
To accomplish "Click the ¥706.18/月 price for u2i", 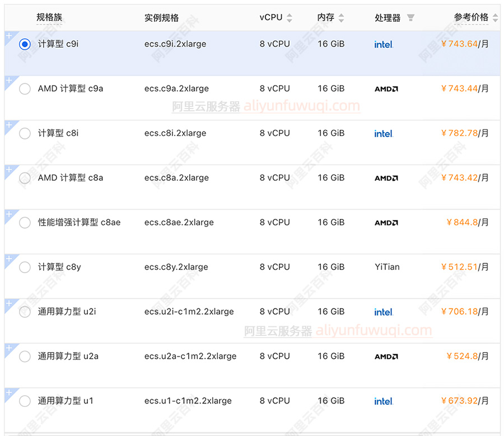I will click(x=464, y=312).
